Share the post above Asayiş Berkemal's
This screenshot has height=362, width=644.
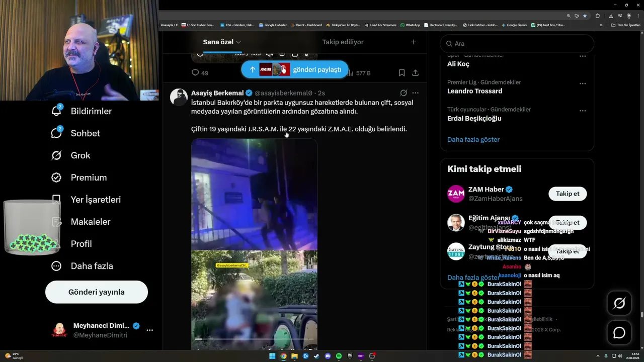coord(416,73)
